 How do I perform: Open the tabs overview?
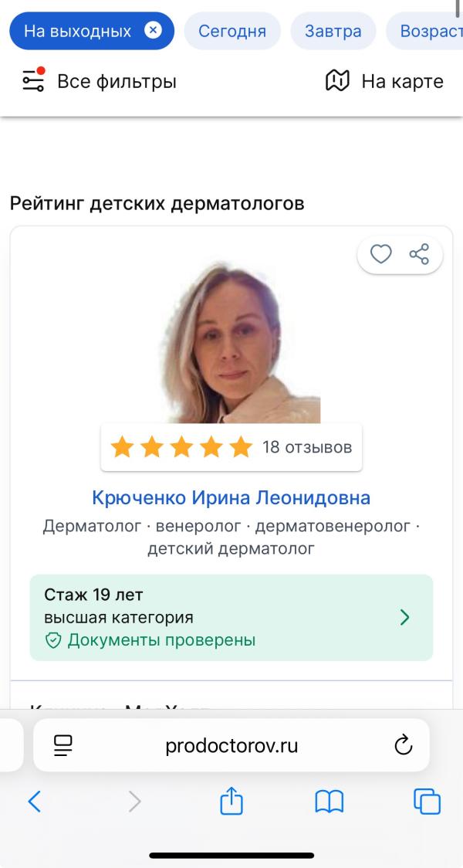(x=428, y=802)
